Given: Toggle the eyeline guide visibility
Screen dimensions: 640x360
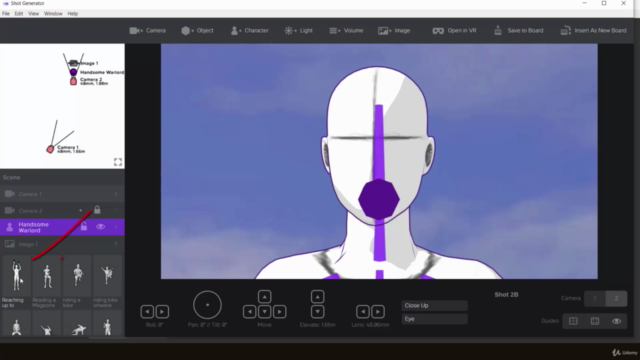Looking at the screenshot, I should [616, 321].
